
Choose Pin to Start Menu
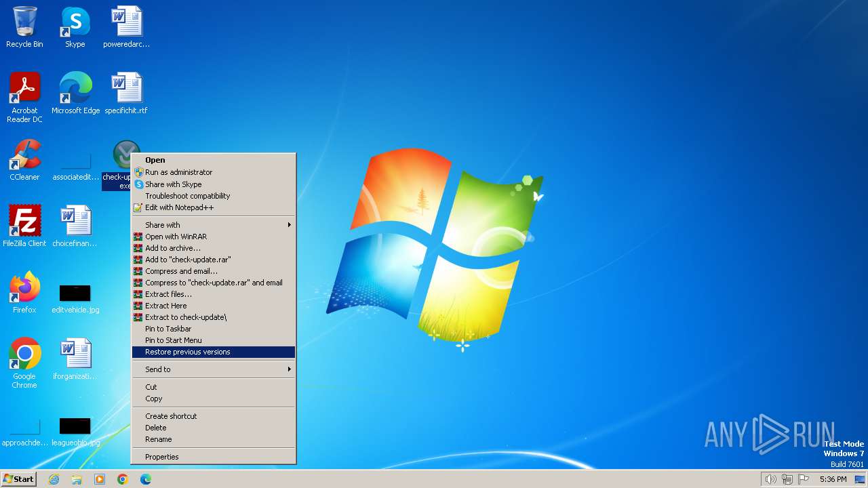(x=214, y=340)
